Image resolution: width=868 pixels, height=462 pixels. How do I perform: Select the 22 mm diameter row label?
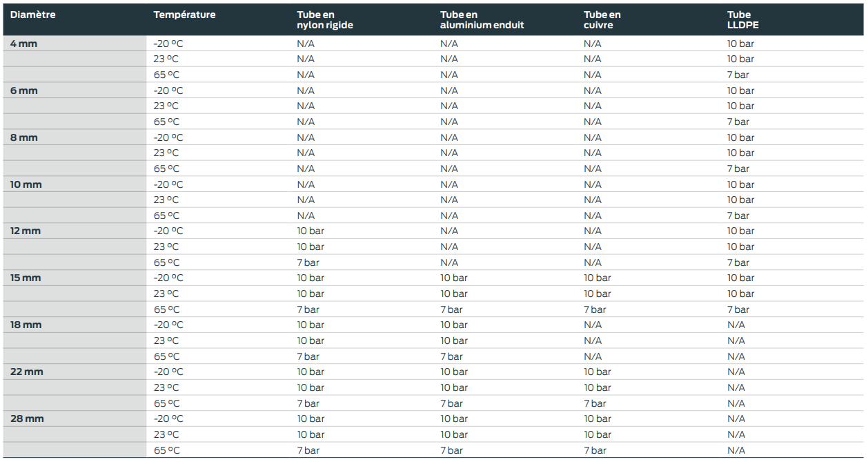tap(26, 372)
